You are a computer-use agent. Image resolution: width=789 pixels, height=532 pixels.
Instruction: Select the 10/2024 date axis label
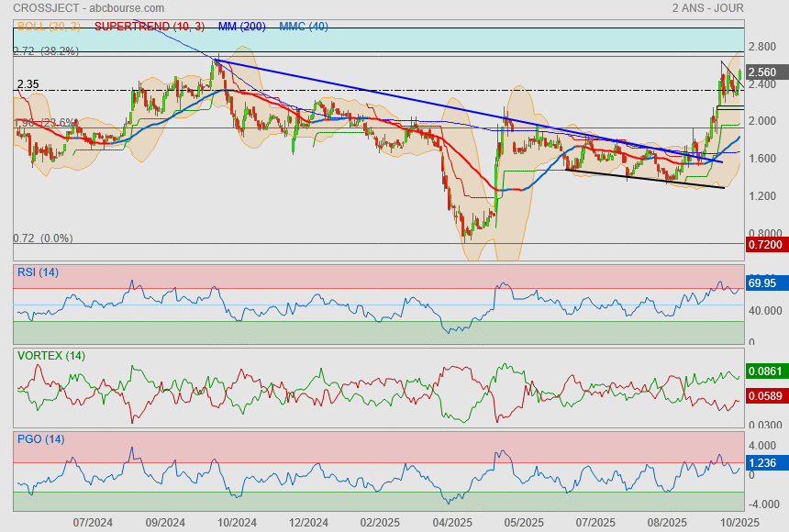[x=237, y=522]
